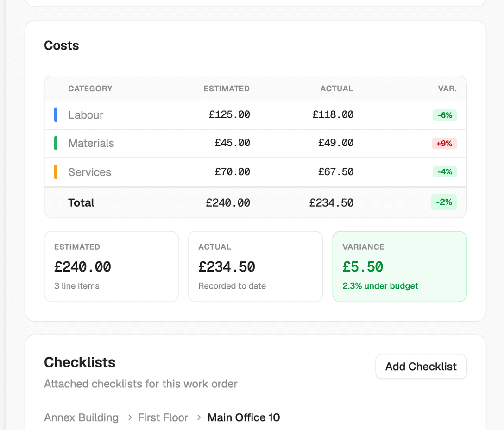The width and height of the screenshot is (504, 430).
Task: Click the Checklists section heading
Action: (80, 362)
